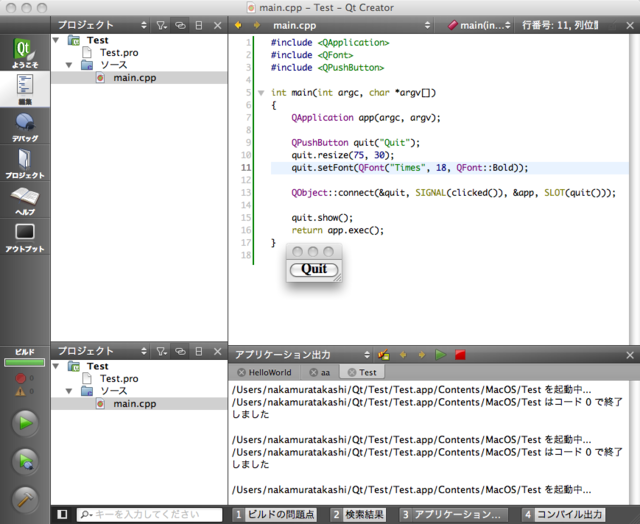Screen dimensions: 640x524
Task: Go to next item in output pane
Action: [422, 355]
